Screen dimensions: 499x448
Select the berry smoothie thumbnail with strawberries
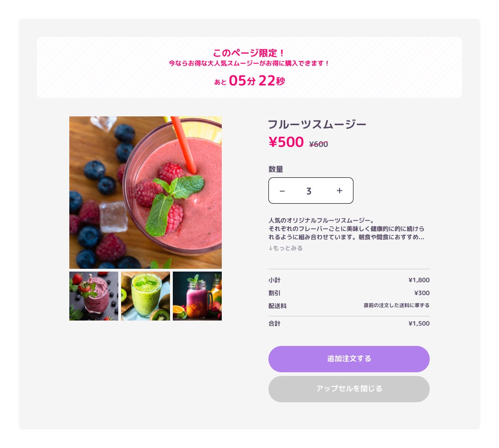point(94,296)
